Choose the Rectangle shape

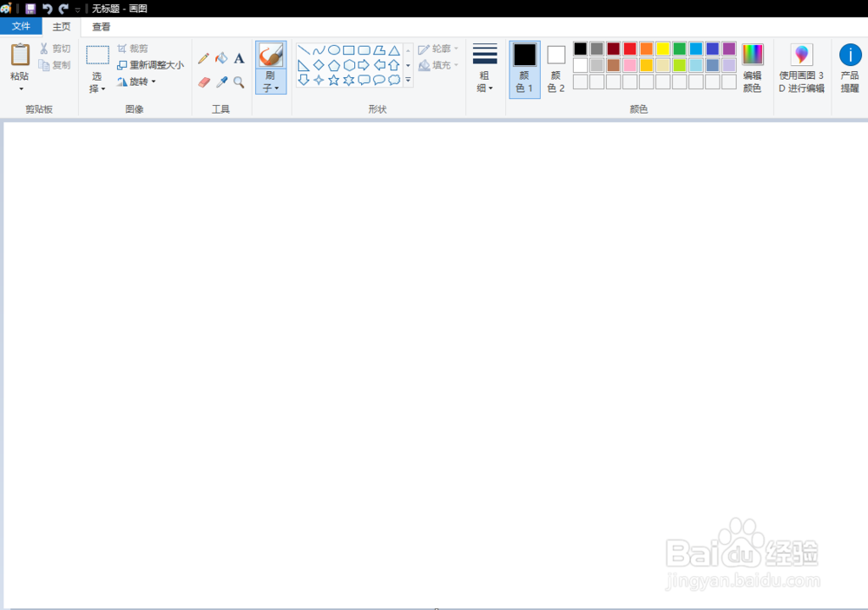pos(349,50)
